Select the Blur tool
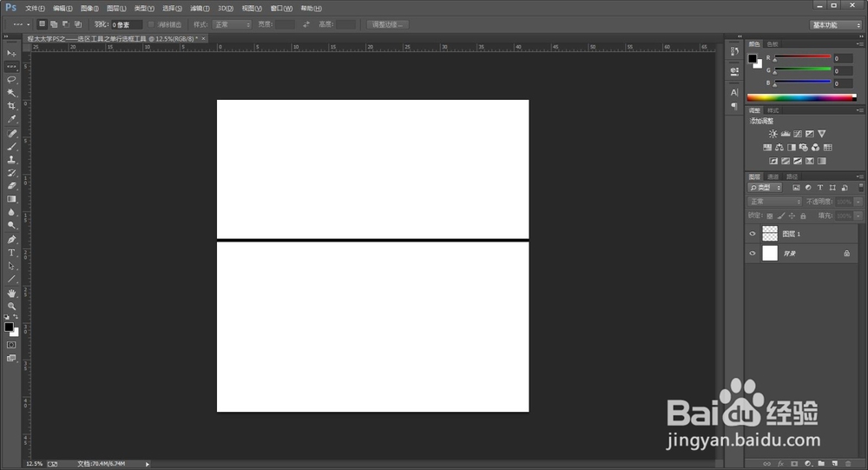 pos(11,212)
